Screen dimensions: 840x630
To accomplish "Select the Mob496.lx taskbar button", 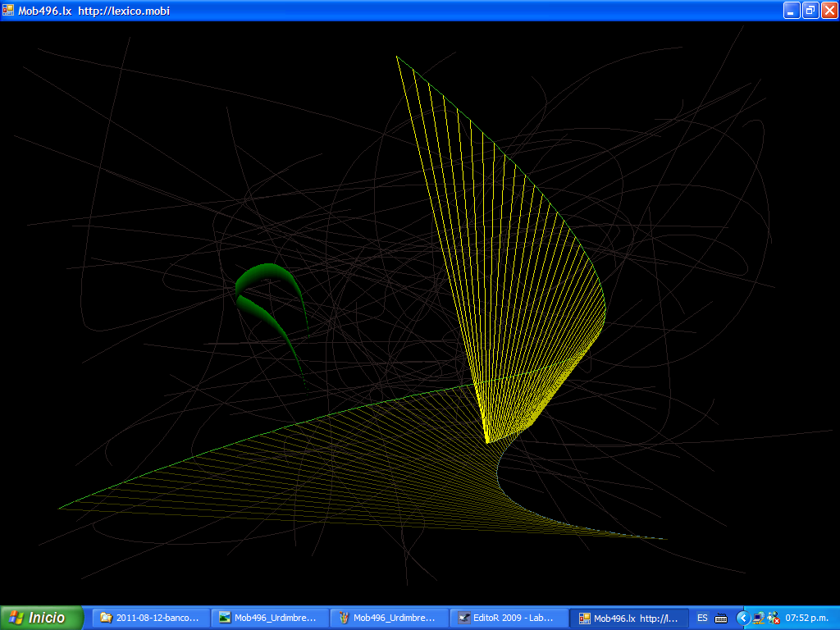I will click(x=628, y=618).
